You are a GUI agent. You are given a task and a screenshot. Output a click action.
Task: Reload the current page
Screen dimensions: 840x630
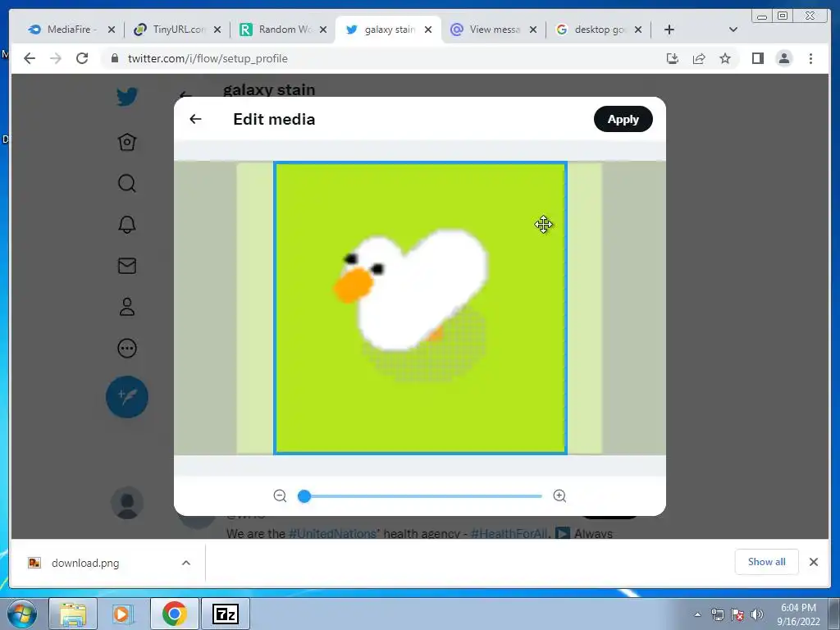click(82, 58)
